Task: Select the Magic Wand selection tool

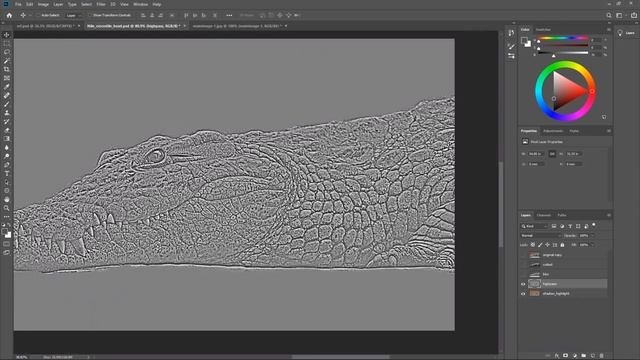Action: pos(7,61)
